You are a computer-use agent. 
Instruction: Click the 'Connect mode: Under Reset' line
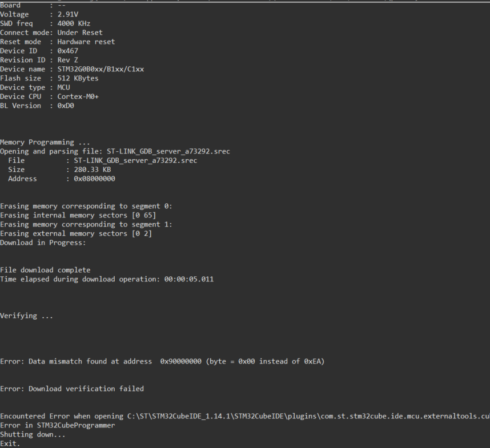(51, 33)
